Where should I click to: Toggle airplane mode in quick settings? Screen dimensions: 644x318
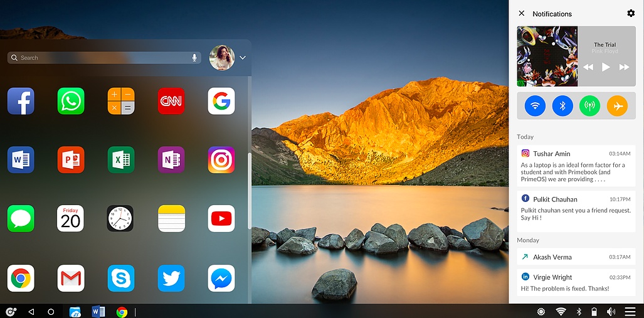coord(617,106)
